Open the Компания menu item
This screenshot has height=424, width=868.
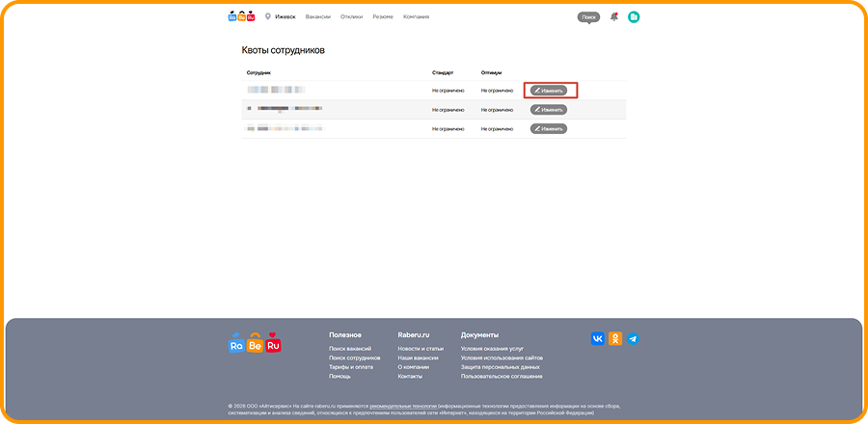click(417, 16)
